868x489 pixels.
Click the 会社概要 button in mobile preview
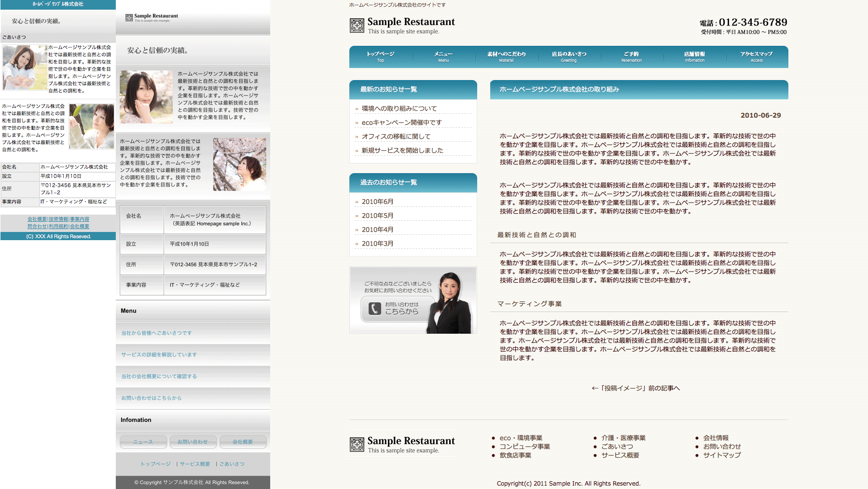point(243,442)
